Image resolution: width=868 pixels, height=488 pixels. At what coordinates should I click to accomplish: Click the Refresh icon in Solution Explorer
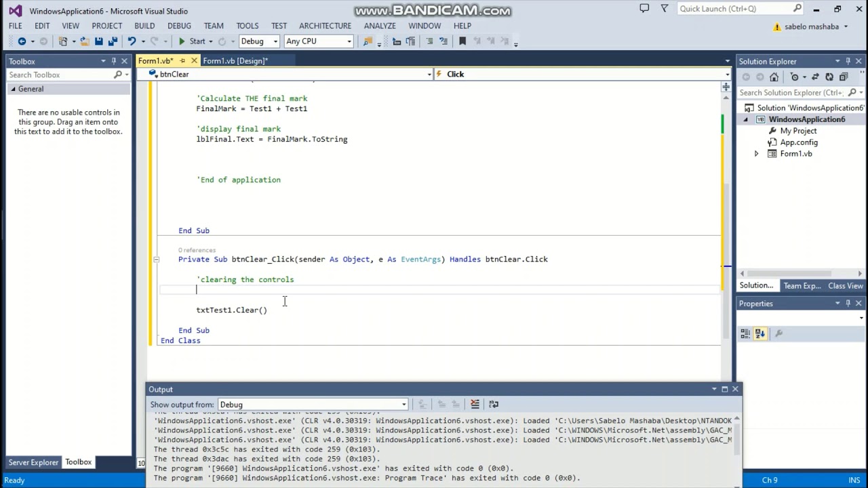click(x=829, y=77)
